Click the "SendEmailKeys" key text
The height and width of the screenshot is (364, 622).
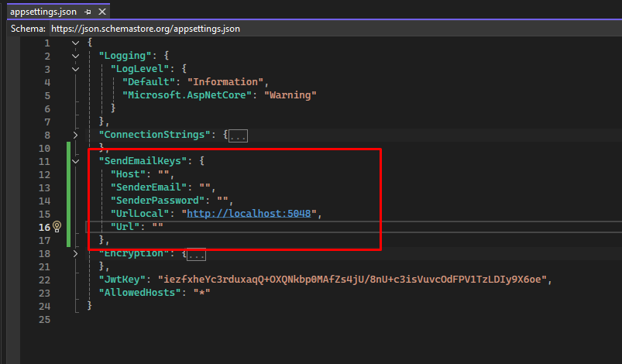[x=143, y=160]
